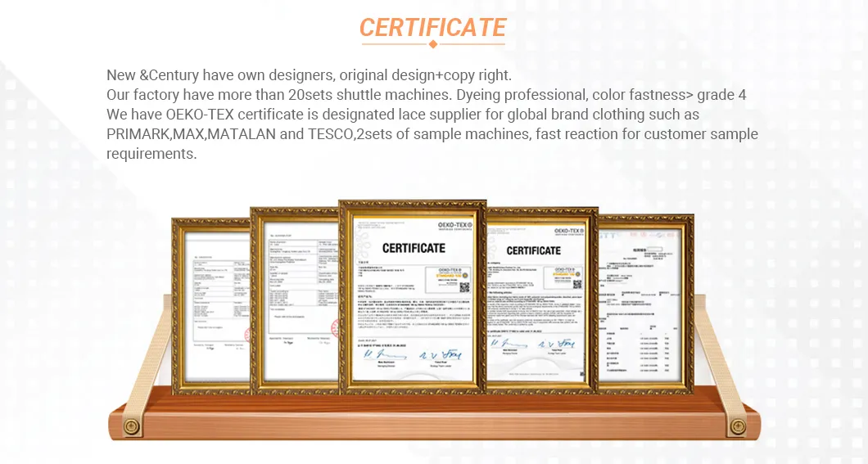
Task: Click the QR code on fourth certificate
Action: [576, 285]
